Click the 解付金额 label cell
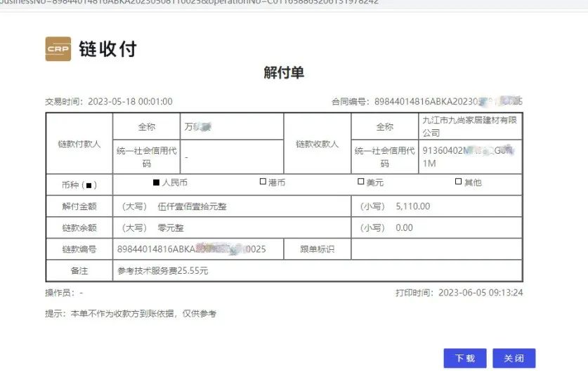 pos(79,206)
